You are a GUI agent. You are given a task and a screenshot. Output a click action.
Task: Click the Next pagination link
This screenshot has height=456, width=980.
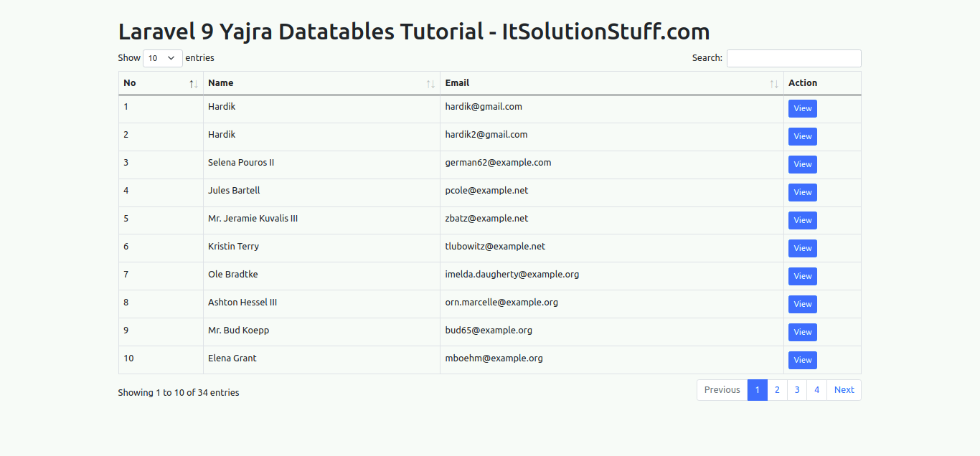point(844,390)
